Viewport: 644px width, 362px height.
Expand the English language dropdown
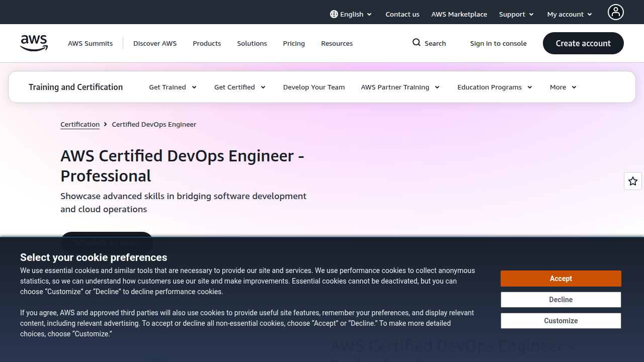351,14
